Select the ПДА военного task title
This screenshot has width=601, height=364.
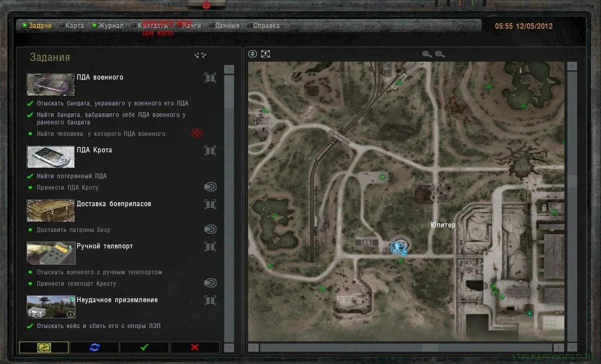click(x=100, y=77)
